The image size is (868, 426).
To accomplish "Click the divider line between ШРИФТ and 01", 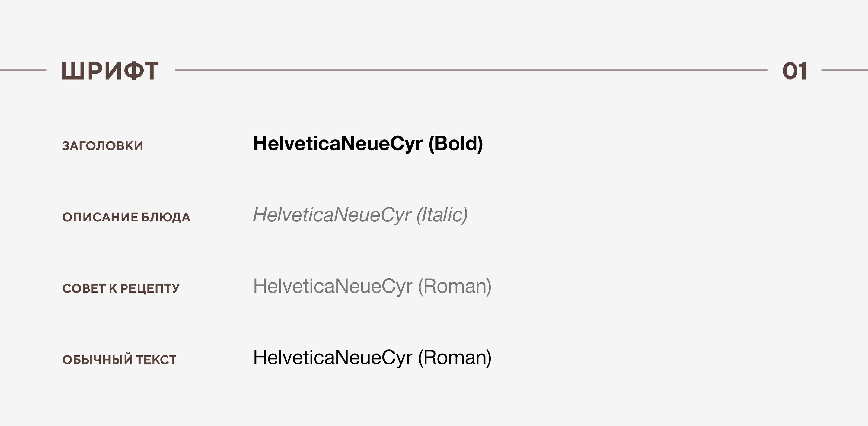I will point(471,70).
